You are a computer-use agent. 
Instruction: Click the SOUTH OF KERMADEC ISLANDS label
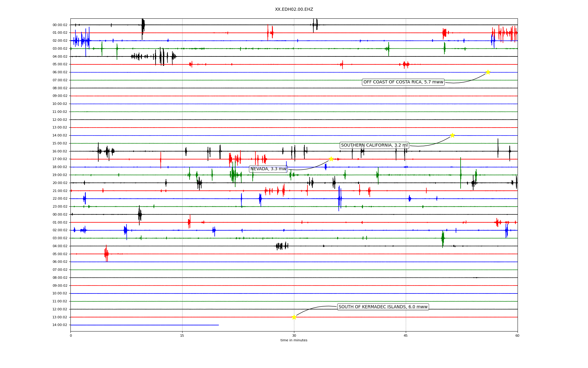(383, 307)
